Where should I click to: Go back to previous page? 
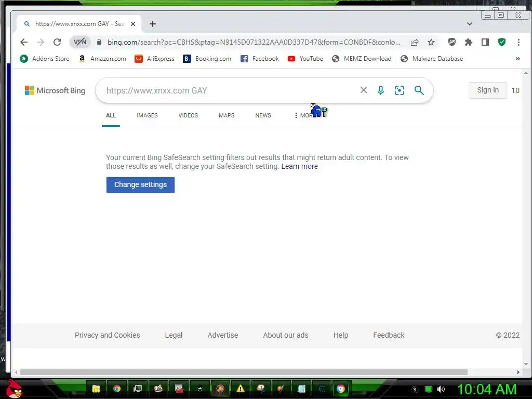pos(24,42)
